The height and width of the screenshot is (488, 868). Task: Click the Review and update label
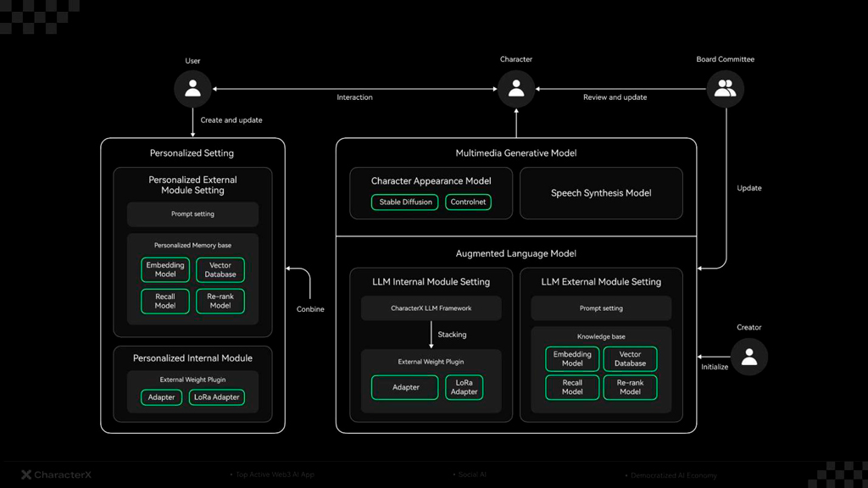(615, 97)
